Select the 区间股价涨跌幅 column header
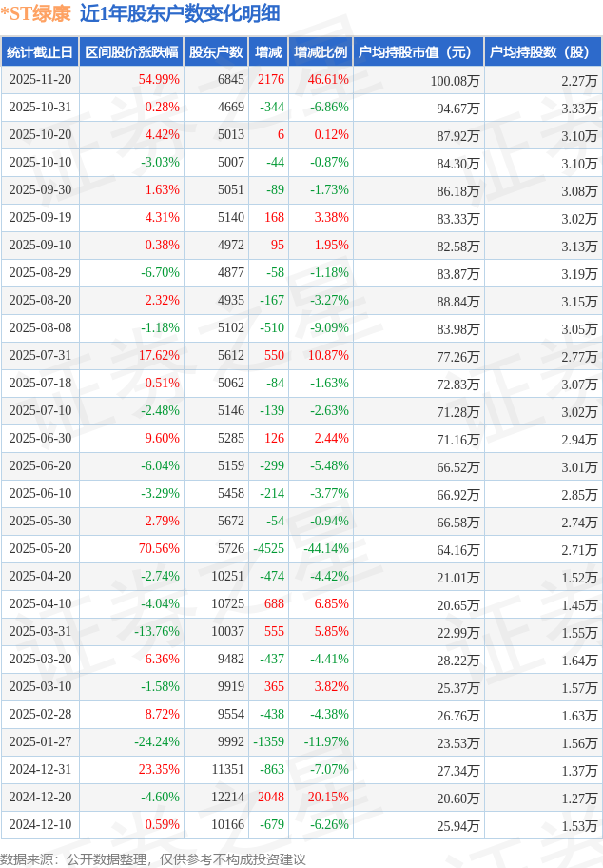603x868 pixels. (x=130, y=52)
